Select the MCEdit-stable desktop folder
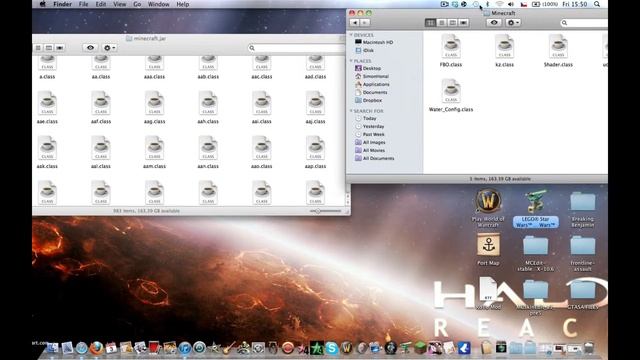Image resolution: width=640 pixels, height=360 pixels. [536, 253]
